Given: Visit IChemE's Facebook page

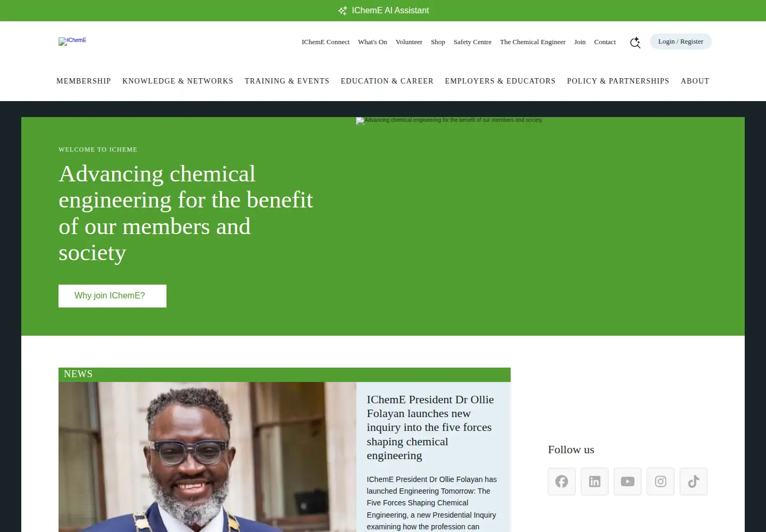Looking at the screenshot, I should coord(562,481).
